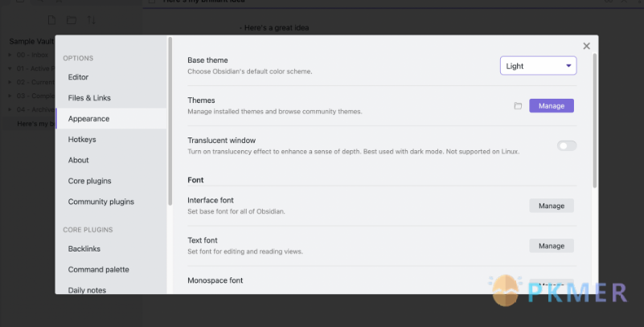Open themes folder icon next to Manage
Screen dimensions: 644x327
(518, 106)
